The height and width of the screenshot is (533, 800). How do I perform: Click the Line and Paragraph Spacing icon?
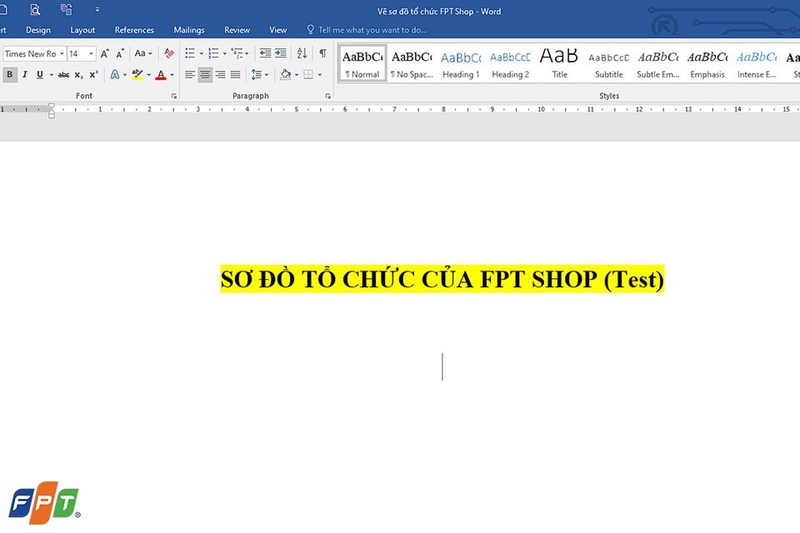[x=256, y=75]
